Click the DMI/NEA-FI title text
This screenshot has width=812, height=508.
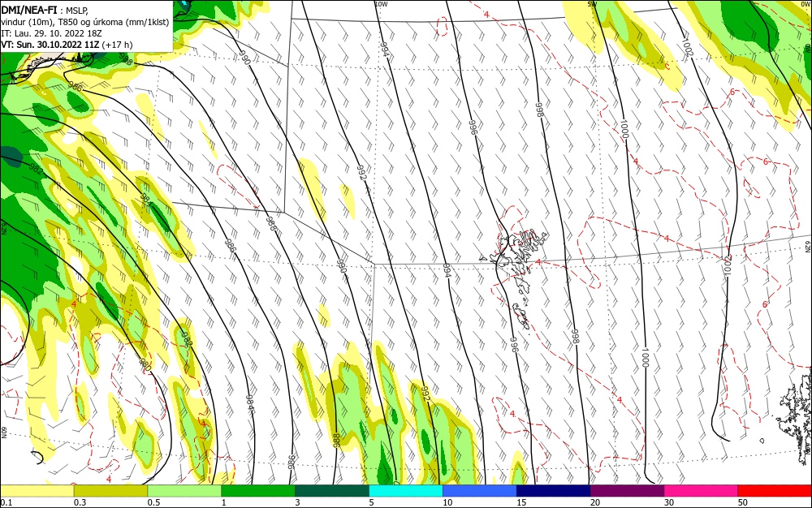29,11
